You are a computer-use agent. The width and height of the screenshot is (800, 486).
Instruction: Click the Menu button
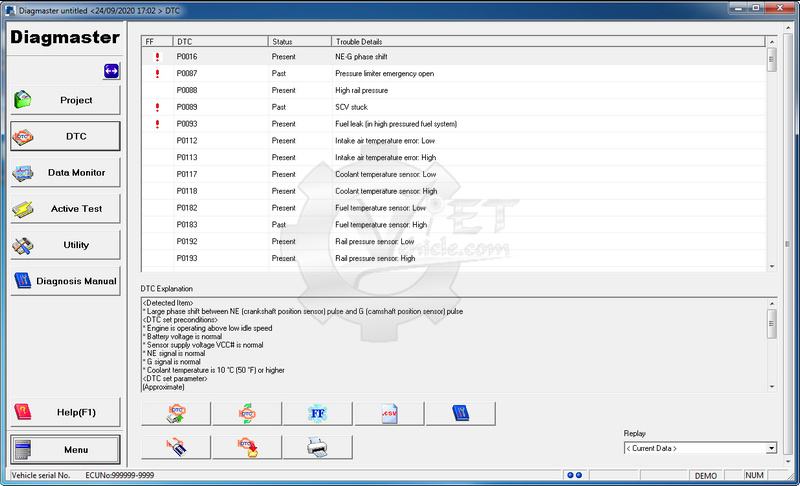65,449
